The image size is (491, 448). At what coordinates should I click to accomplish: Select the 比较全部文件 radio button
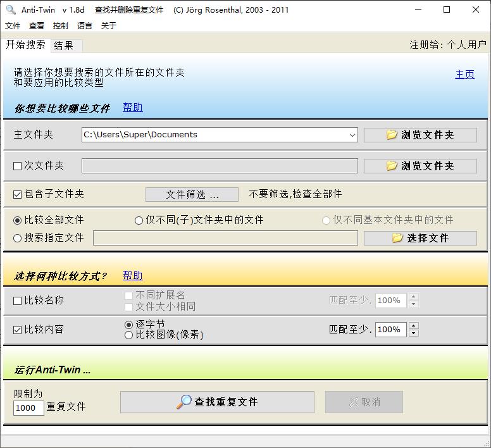point(18,220)
